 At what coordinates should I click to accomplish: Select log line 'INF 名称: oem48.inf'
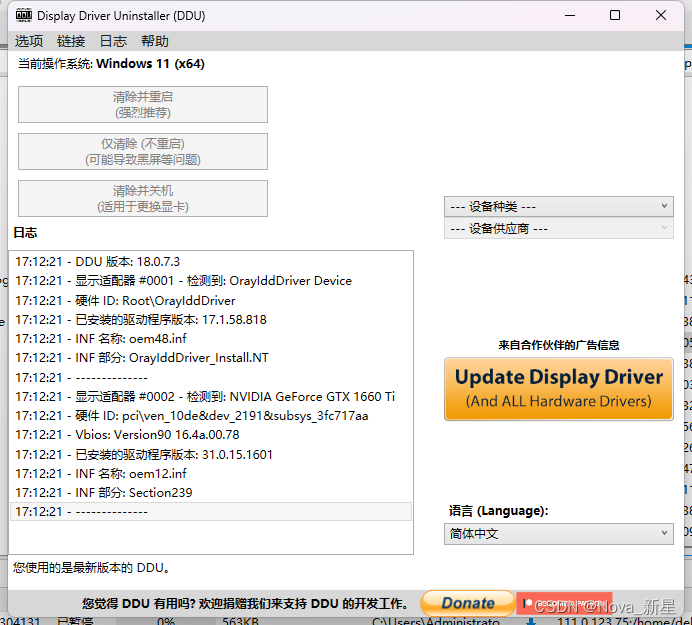(211, 339)
